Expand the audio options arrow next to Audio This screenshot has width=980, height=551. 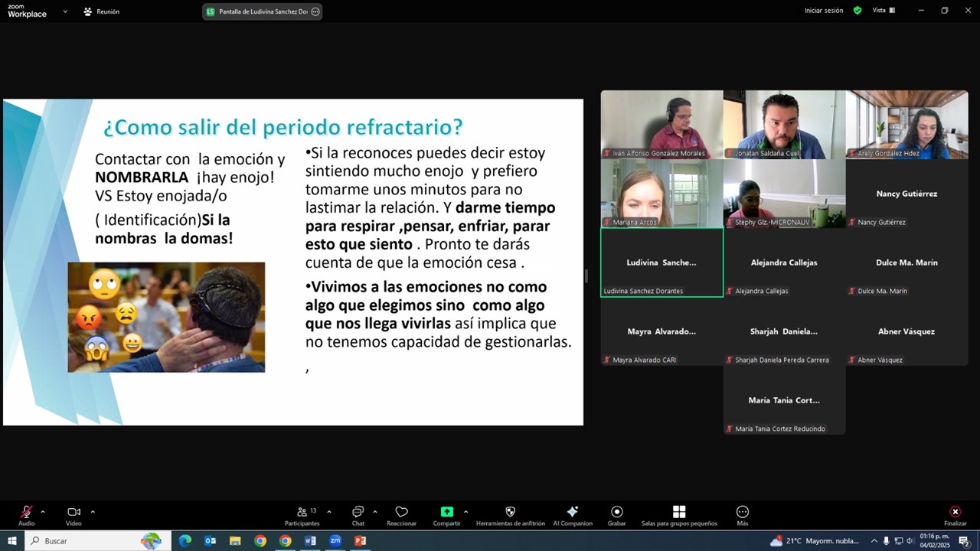point(43,511)
